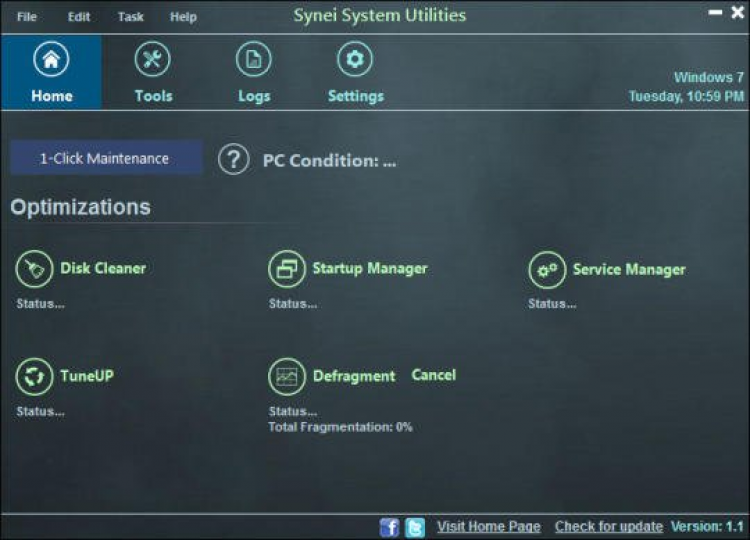
Task: Open the Settings gear icon
Action: point(355,59)
